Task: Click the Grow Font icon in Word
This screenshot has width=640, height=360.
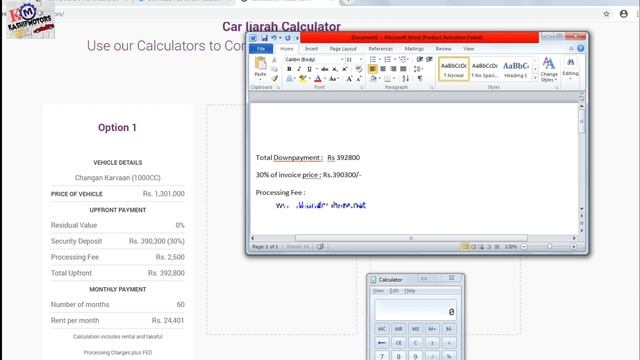Action: [x=349, y=79]
